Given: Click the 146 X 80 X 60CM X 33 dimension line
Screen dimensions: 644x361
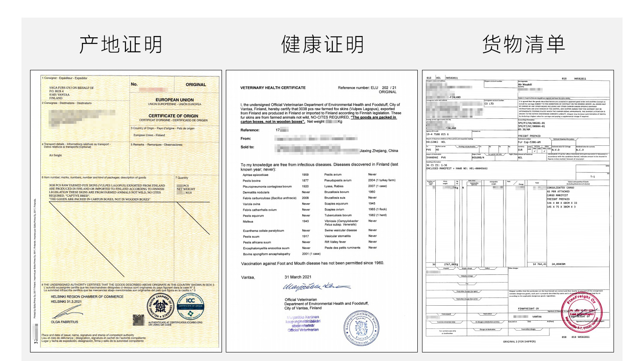Looking at the screenshot, I should tap(562, 203).
